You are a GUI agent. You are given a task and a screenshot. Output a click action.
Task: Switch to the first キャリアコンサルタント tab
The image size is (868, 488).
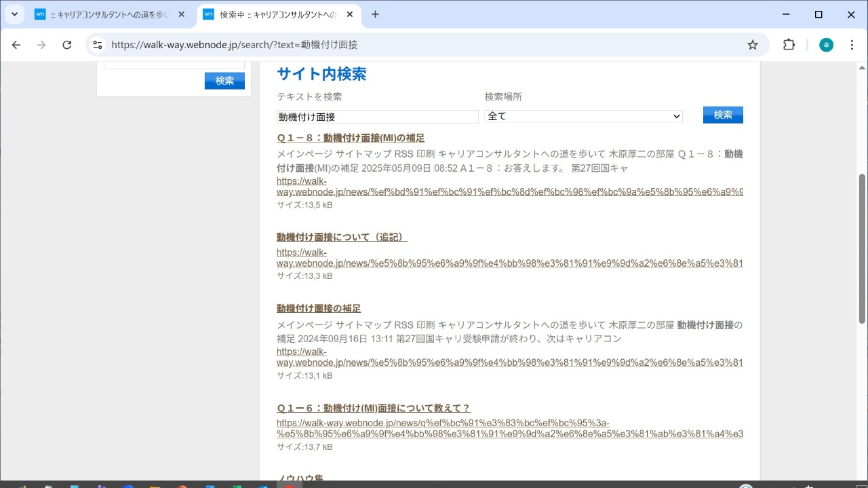(108, 14)
